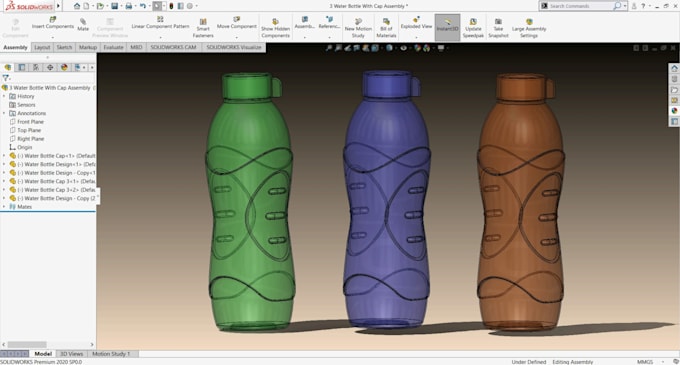Select Linear Component Pattern tool

click(x=160, y=23)
